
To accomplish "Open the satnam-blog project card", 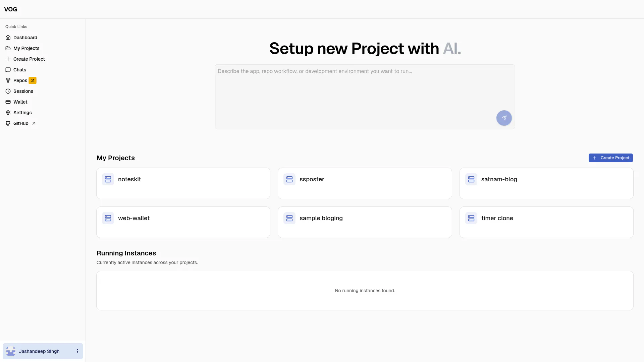I will (546, 183).
